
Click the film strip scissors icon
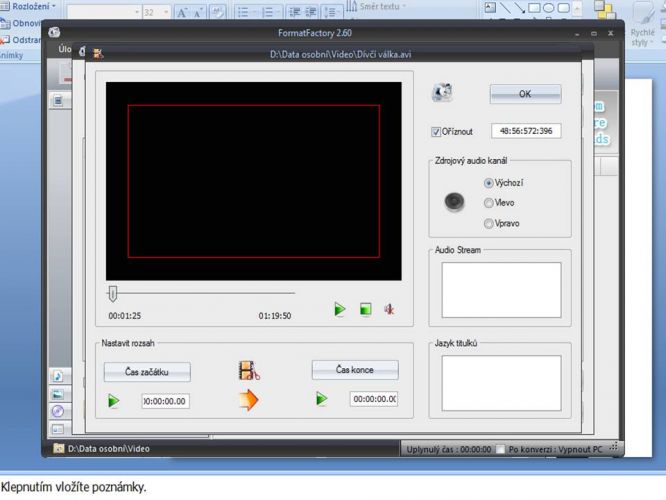coord(249,370)
